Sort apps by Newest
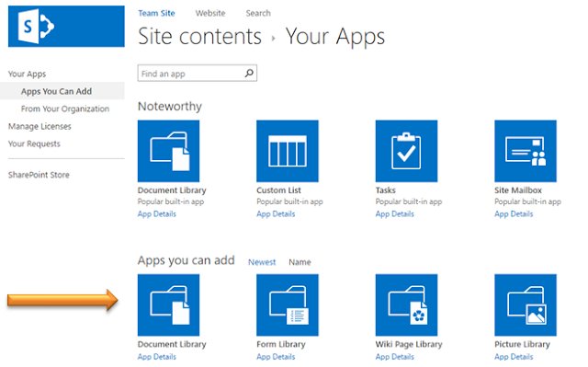 [262, 262]
